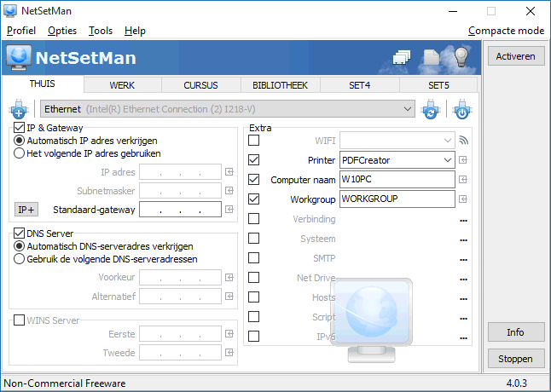Enable the Verbinding checkbox

pyautogui.click(x=253, y=219)
